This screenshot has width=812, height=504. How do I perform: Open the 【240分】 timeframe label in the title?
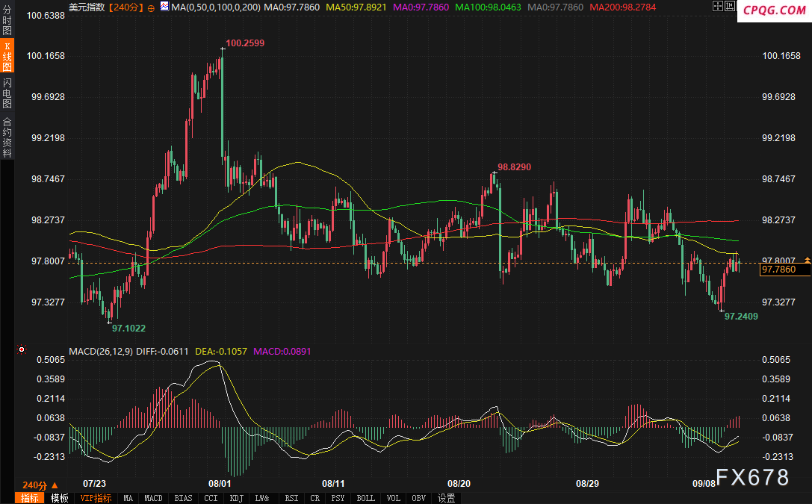126,7
